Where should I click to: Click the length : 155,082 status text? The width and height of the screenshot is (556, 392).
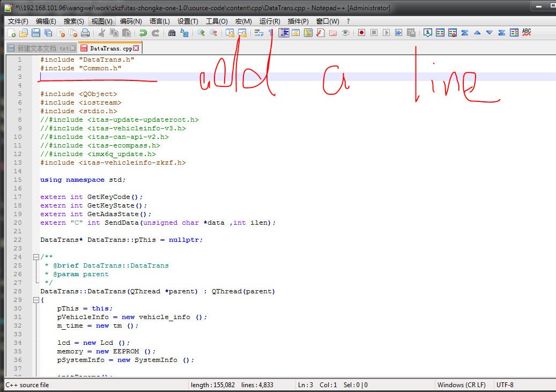(x=213, y=385)
